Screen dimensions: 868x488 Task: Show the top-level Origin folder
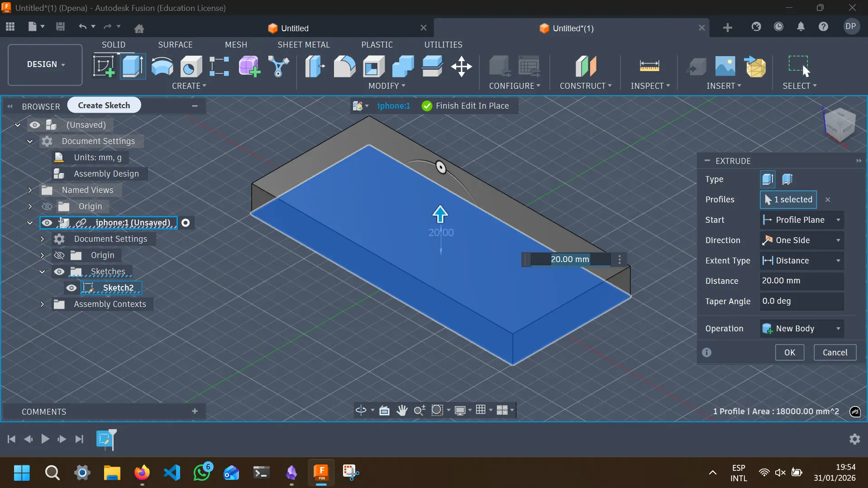pyautogui.click(x=47, y=206)
